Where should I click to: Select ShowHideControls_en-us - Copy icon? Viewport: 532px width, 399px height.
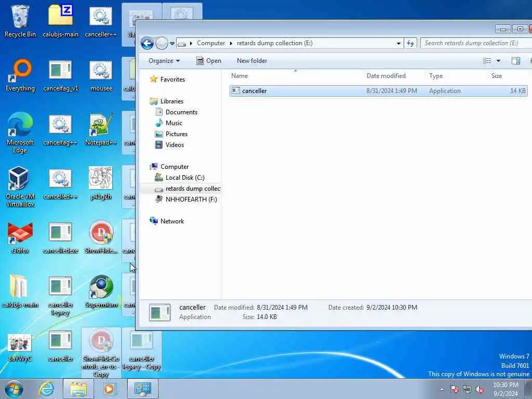[101, 353]
